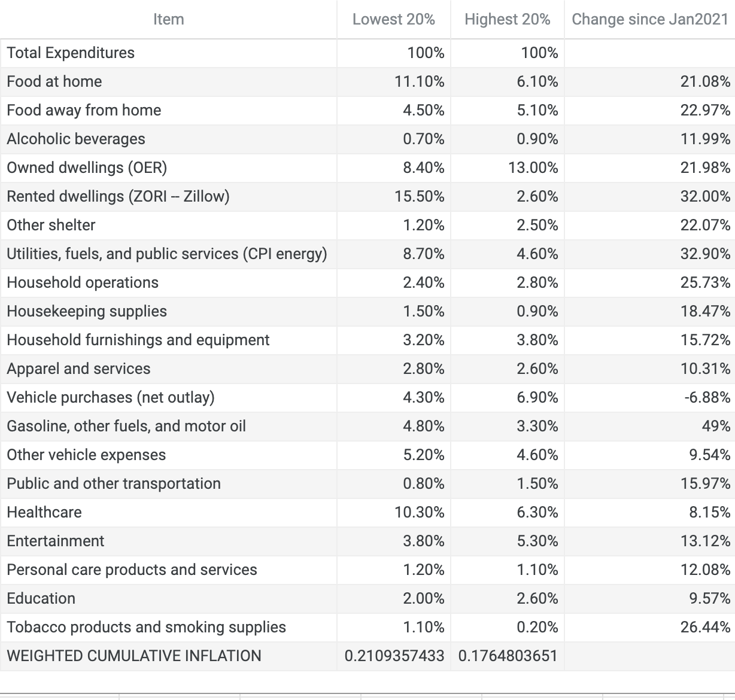Select the "Owned dwellings (OER)" cell
The height and width of the screenshot is (700, 735).
coord(87,168)
